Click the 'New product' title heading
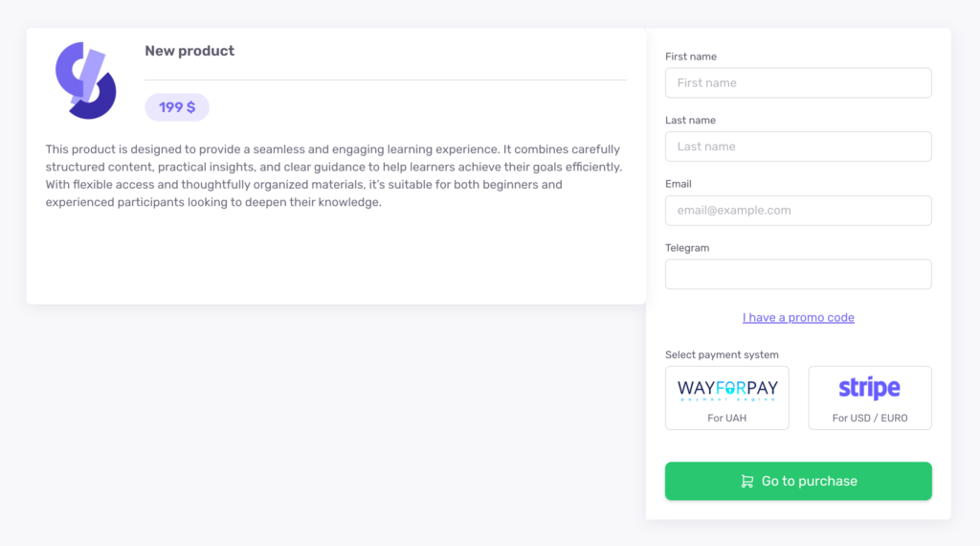Viewport: 980px width, 546px height. (x=189, y=51)
